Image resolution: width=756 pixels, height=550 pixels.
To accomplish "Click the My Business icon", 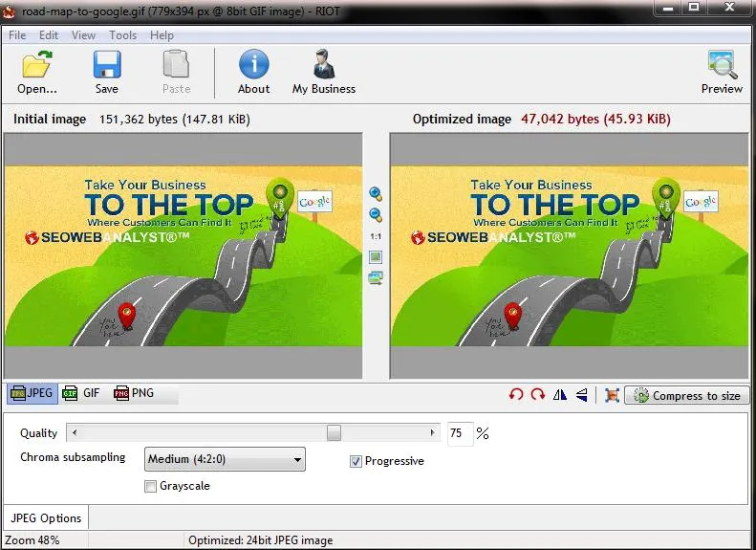I will [324, 64].
